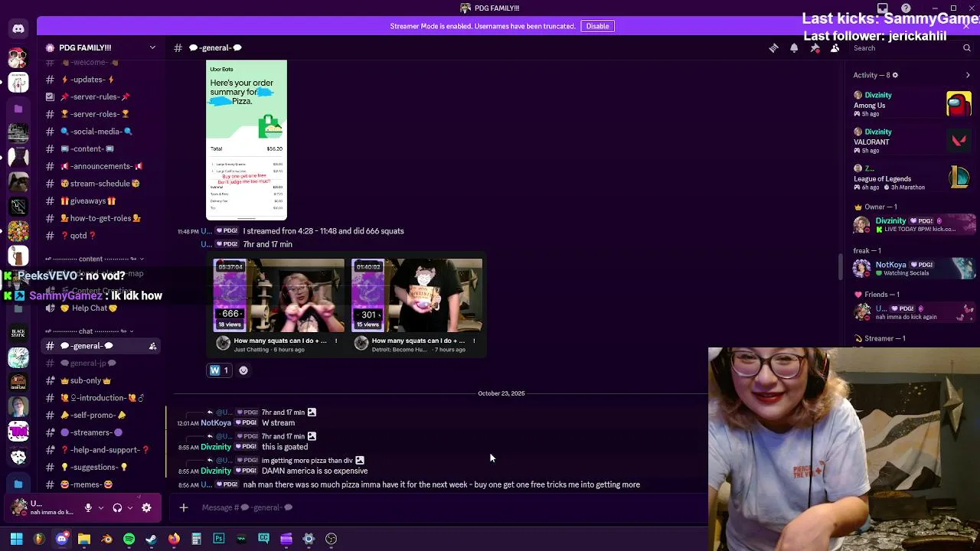Open more options on Just Chatting video
Viewport: 980px width, 551px height.
click(336, 341)
